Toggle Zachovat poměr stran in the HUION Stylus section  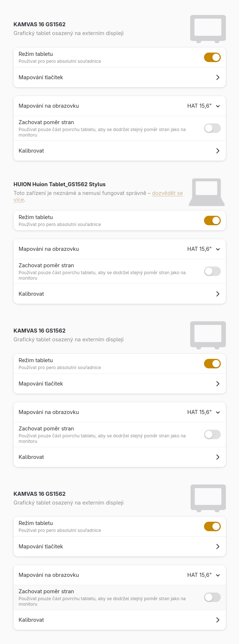[212, 271]
